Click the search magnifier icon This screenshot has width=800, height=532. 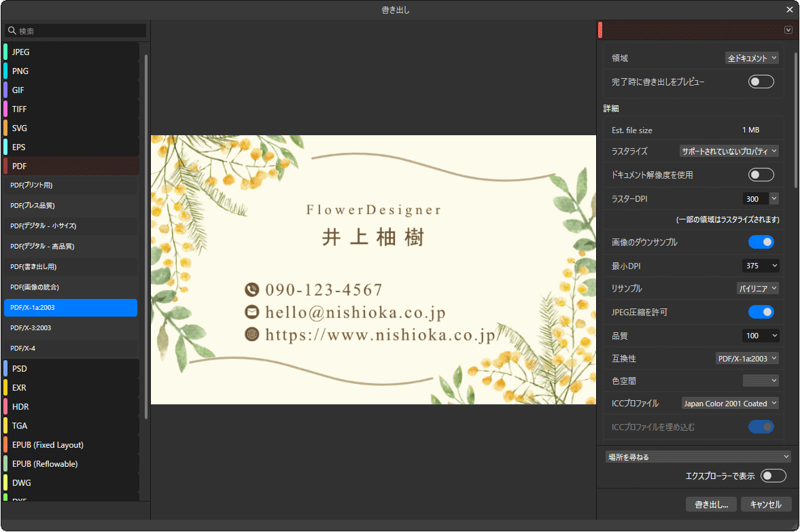click(12, 31)
